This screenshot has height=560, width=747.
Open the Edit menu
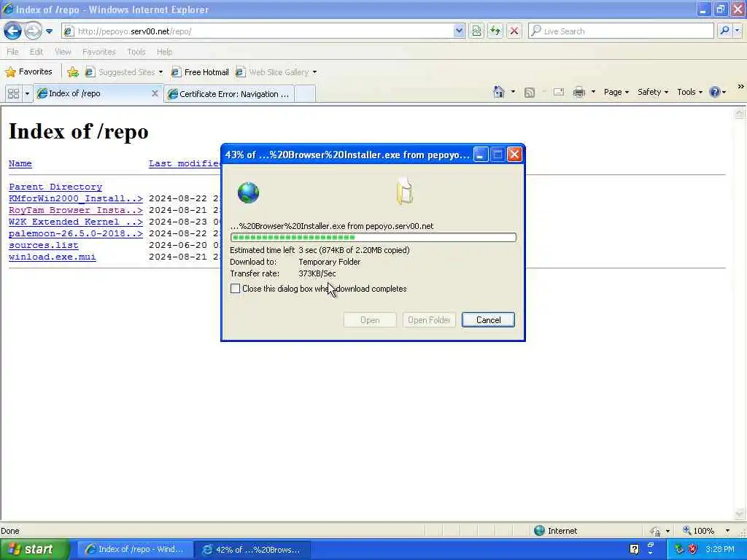[x=36, y=52]
